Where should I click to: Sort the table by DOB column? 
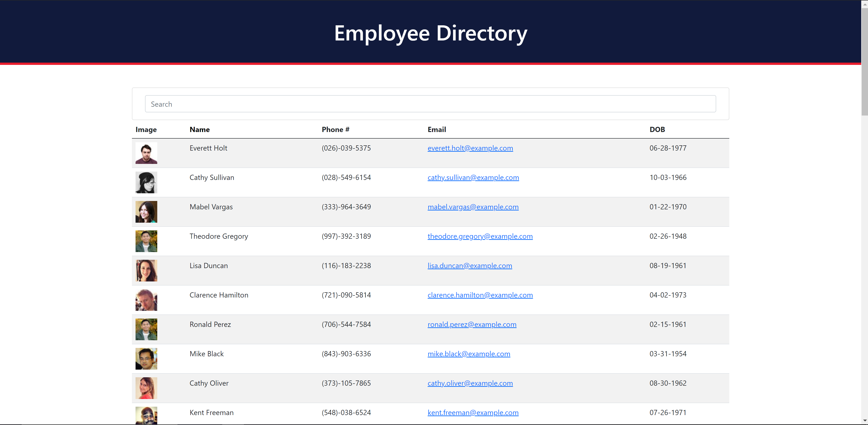coord(657,129)
